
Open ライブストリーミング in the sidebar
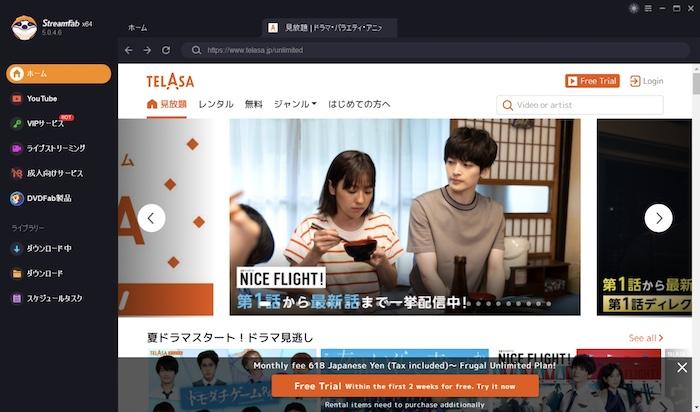point(58,148)
